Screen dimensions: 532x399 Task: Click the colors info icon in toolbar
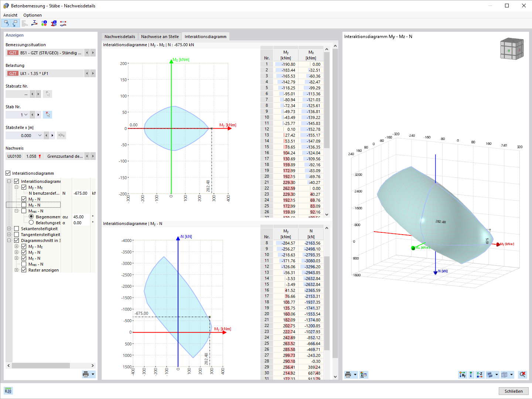(x=44, y=23)
